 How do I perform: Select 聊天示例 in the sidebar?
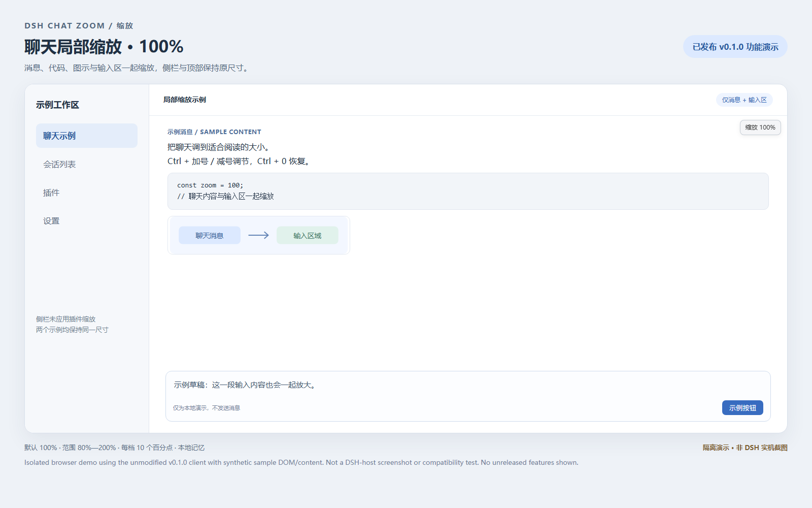click(87, 136)
